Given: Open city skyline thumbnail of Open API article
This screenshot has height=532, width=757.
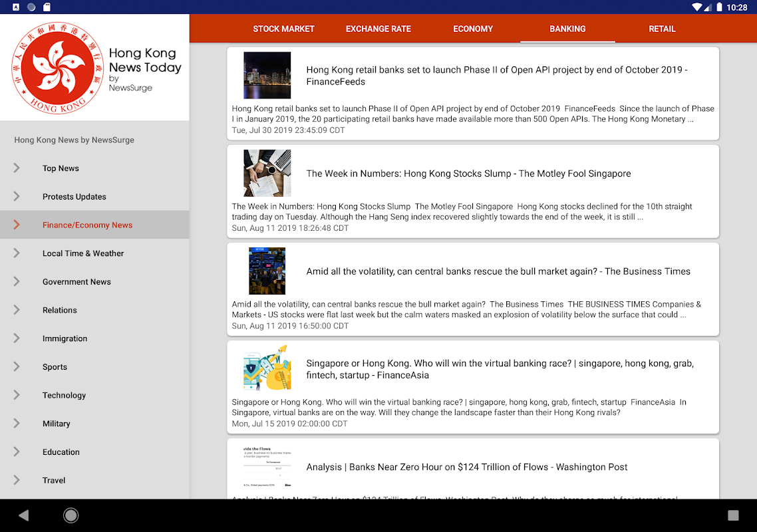Looking at the screenshot, I should point(267,75).
